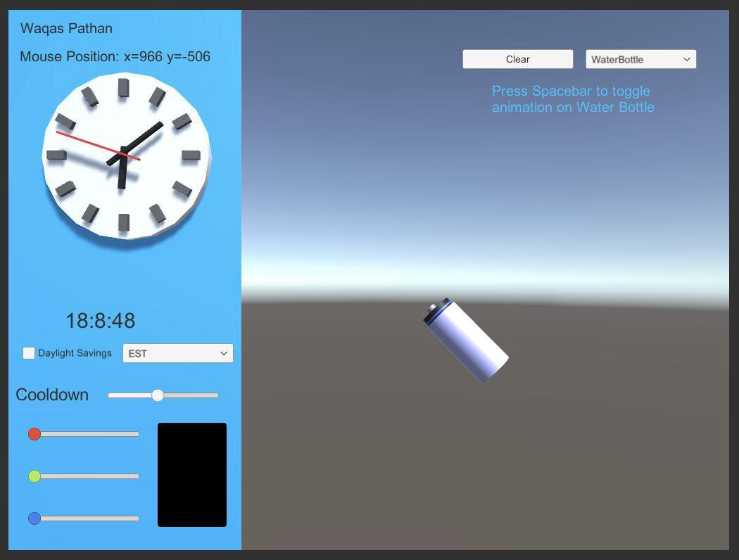Click the 3 o'clock marker on clock

pos(191,155)
